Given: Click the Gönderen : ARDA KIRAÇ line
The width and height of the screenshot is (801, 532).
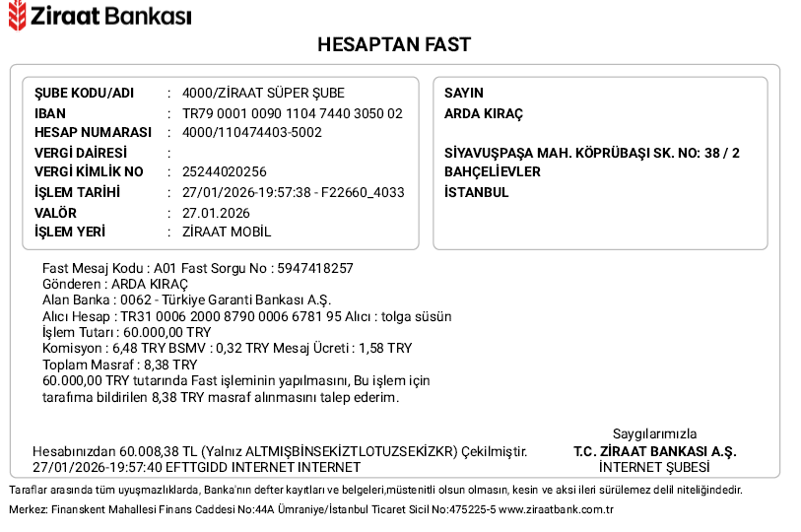Looking at the screenshot, I should pyautogui.click(x=115, y=284).
